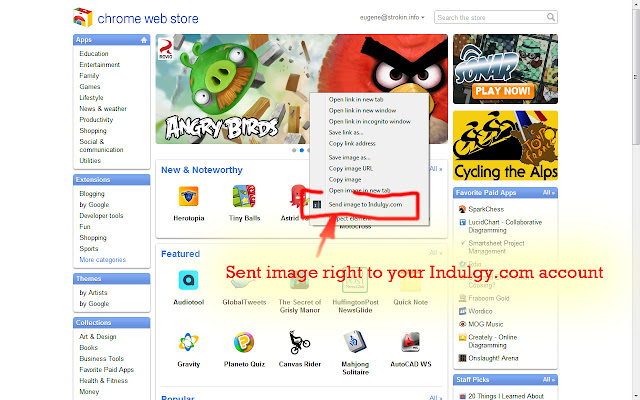Open Art & Design collection
640x400 pixels.
pos(98,337)
